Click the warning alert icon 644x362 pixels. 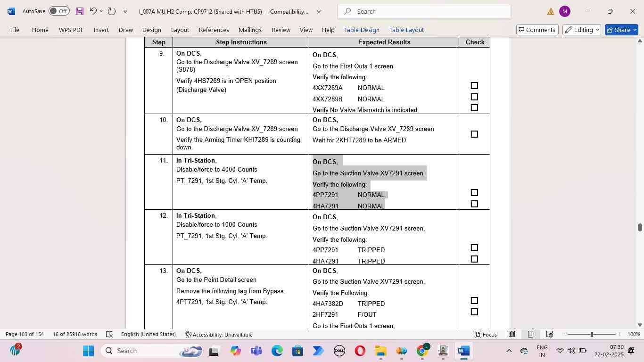551,11
